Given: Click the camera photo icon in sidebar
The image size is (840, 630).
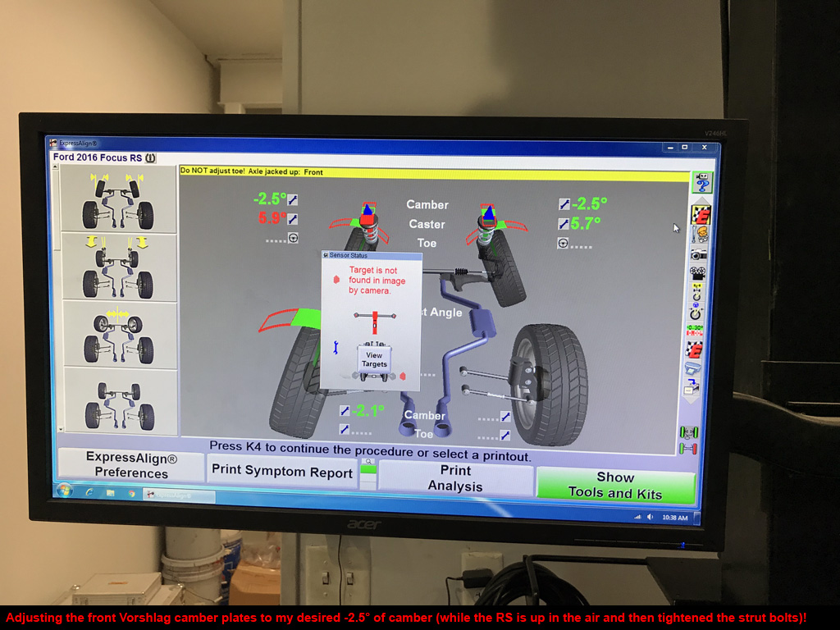Looking at the screenshot, I should [x=699, y=254].
